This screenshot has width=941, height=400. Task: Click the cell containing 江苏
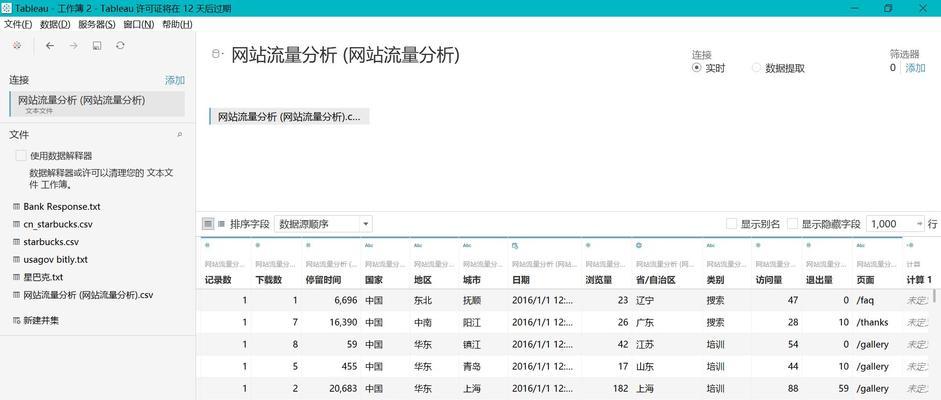pos(667,345)
